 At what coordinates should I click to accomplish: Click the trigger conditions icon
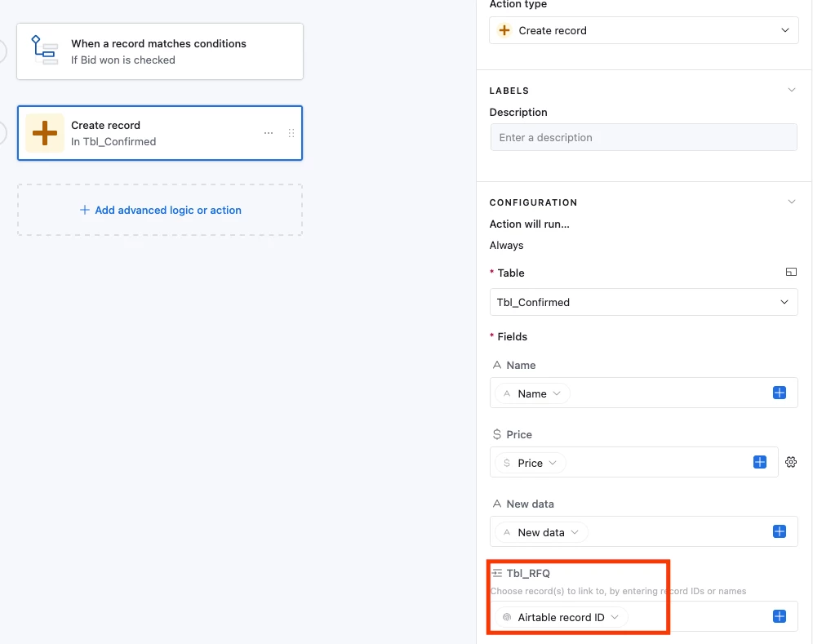pyautogui.click(x=44, y=51)
